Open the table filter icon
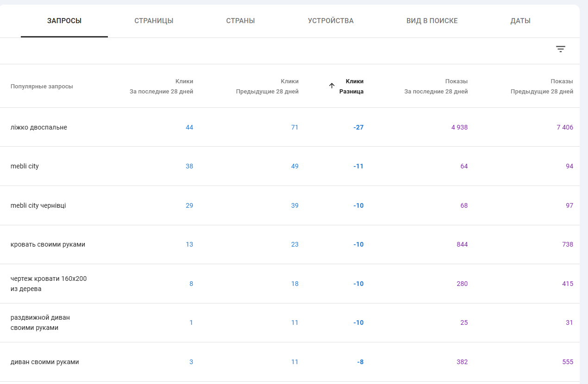The image size is (588, 384). coord(560,49)
